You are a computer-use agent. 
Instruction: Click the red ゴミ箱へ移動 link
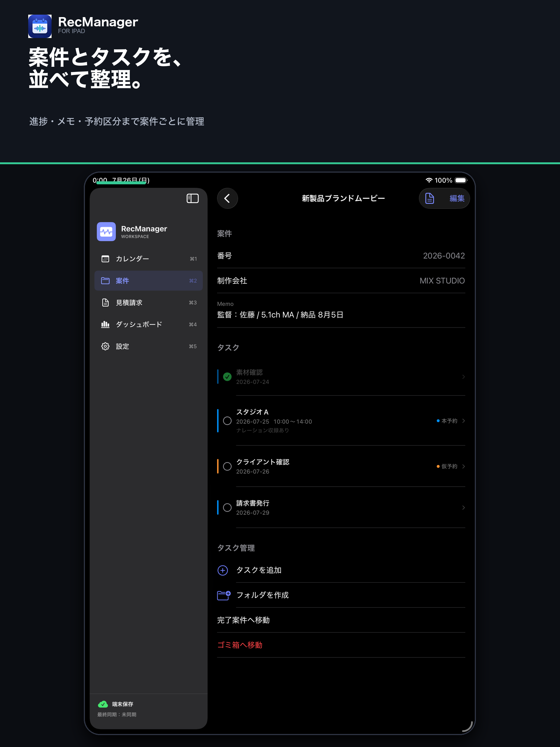point(240,645)
